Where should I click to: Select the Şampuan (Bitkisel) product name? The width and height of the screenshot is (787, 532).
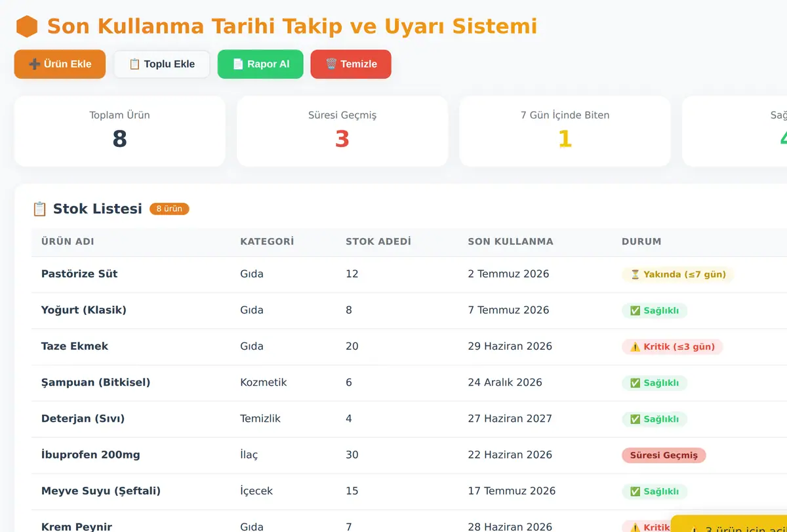click(96, 382)
